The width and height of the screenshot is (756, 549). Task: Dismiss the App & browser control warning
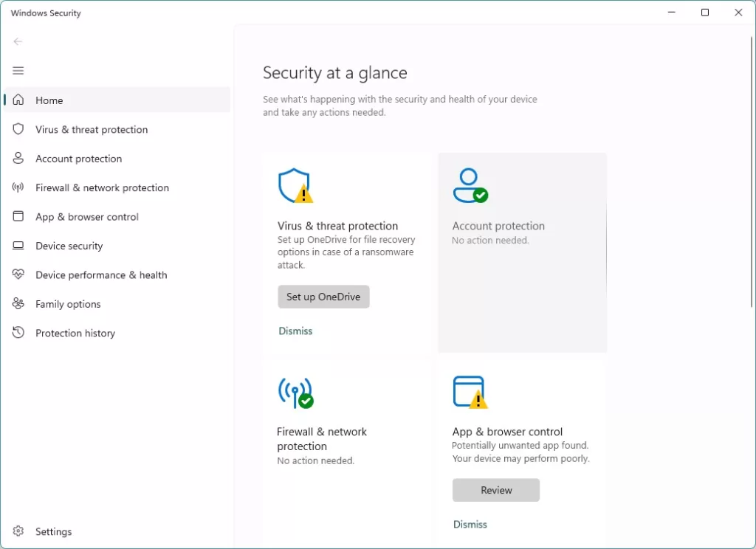point(470,524)
